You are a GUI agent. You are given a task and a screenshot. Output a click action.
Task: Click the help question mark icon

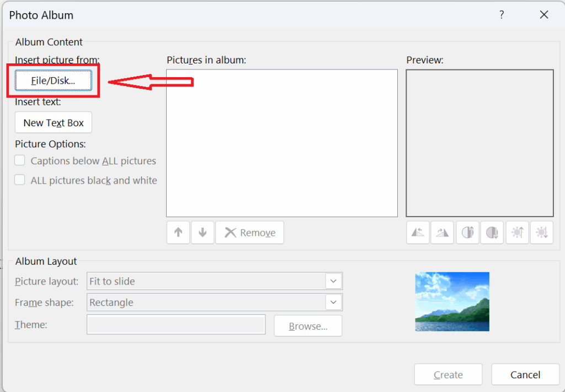[x=502, y=15]
